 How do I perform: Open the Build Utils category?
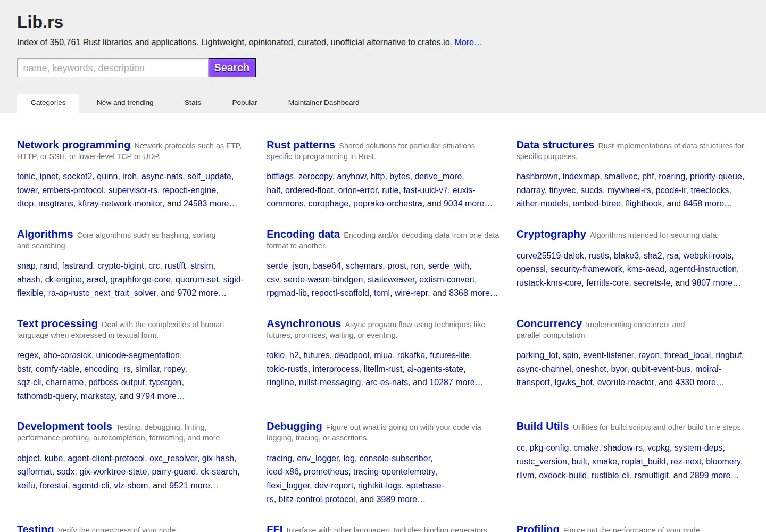click(543, 426)
